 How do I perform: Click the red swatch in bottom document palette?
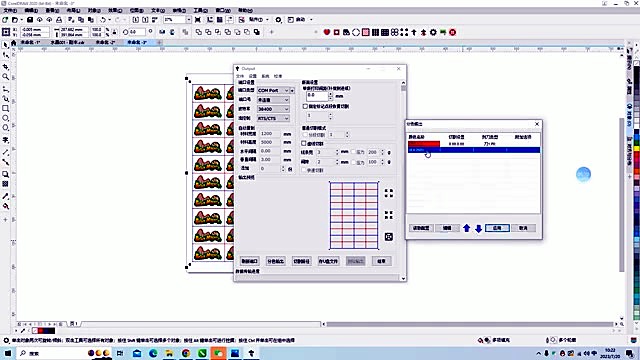[x=40, y=331]
